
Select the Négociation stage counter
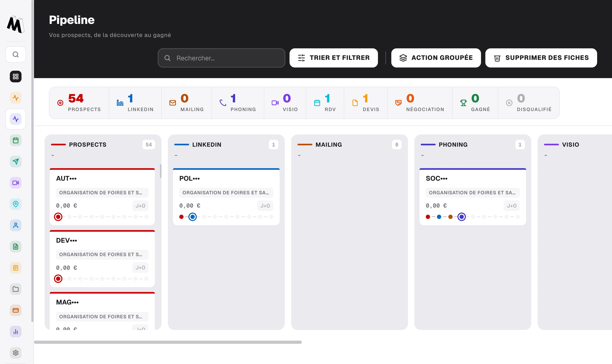point(420,103)
